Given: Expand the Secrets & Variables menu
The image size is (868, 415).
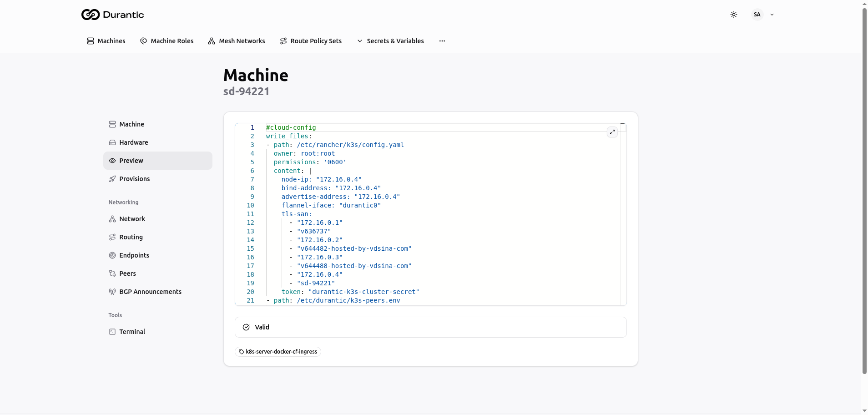Looking at the screenshot, I should 390,41.
